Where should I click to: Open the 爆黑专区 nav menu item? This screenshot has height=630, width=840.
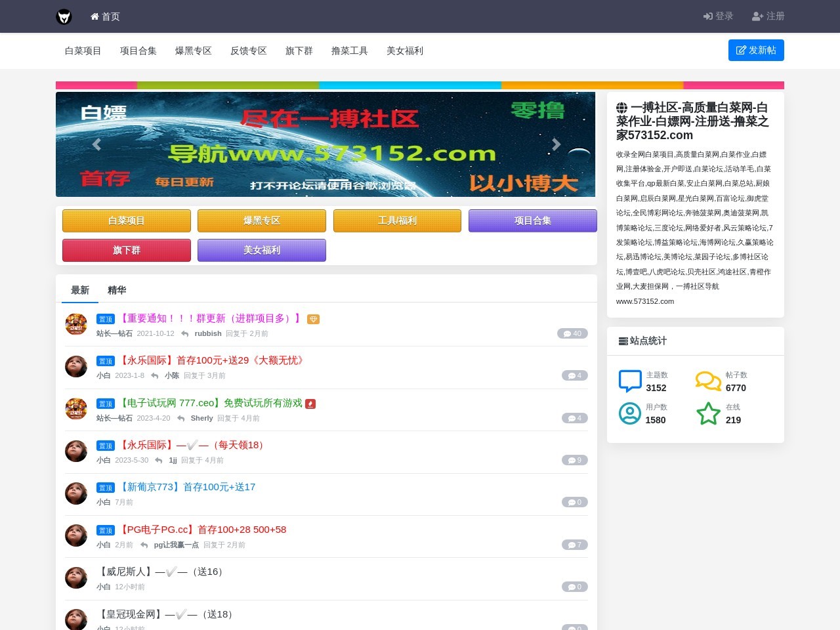194,51
